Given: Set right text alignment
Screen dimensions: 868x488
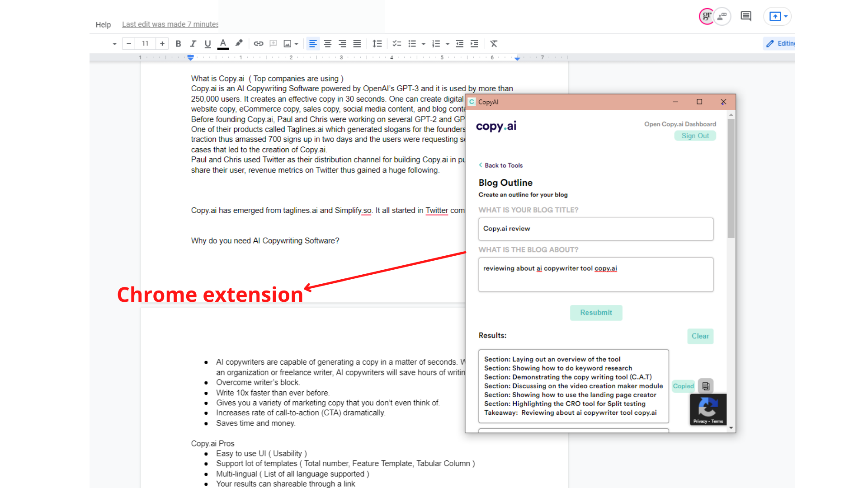Looking at the screenshot, I should tap(342, 44).
